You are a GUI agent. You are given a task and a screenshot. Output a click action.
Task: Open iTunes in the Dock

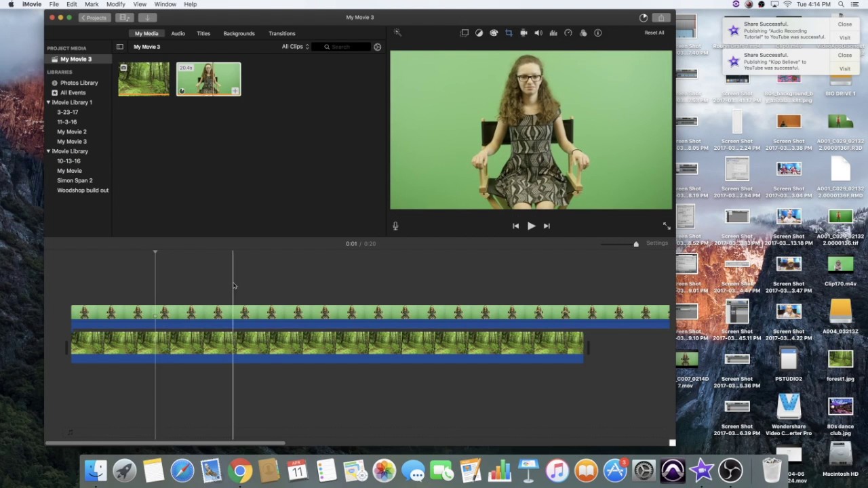tap(557, 470)
